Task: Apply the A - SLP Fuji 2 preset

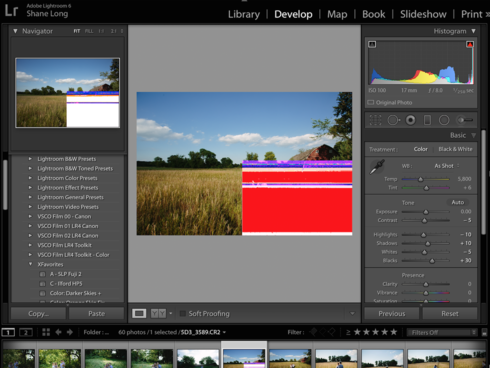Action: pos(65,274)
